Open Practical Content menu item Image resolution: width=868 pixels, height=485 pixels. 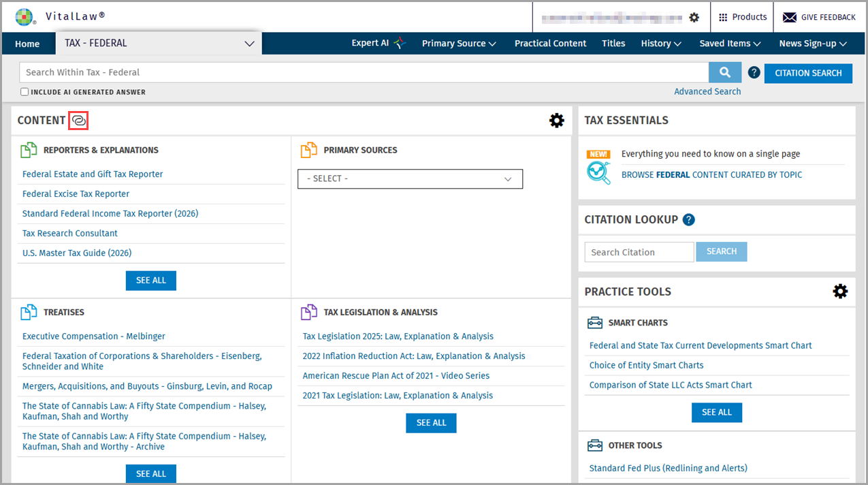click(550, 44)
